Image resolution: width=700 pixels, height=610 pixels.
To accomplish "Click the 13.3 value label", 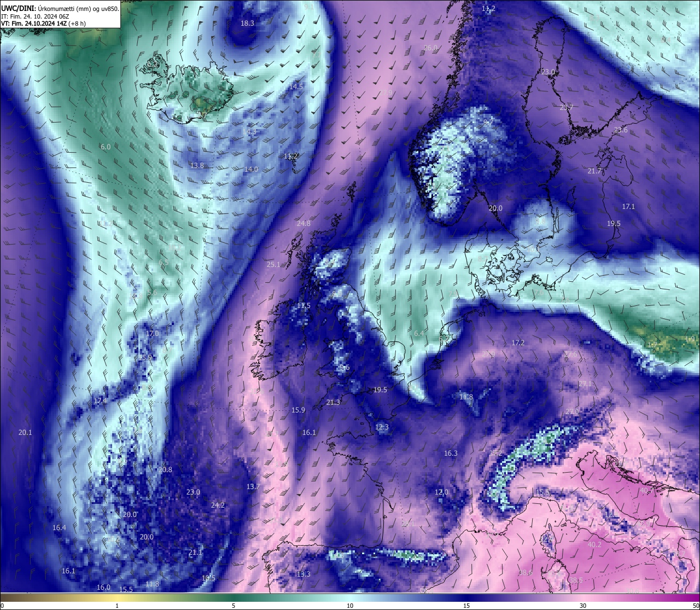I will (x=304, y=574).
